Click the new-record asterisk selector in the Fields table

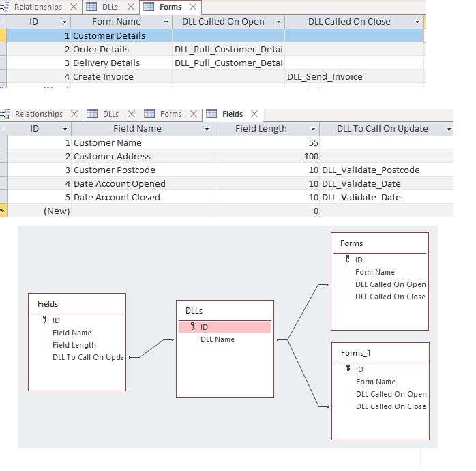point(3,211)
